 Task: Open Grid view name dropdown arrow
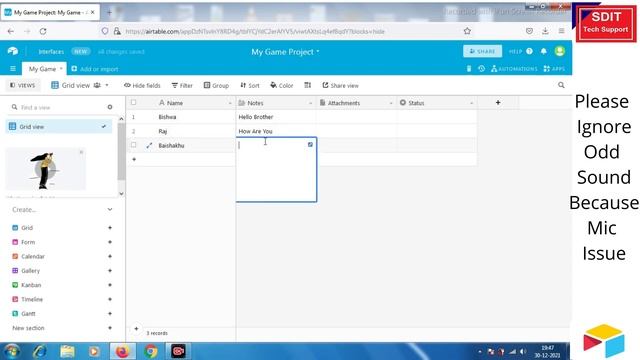(x=107, y=85)
